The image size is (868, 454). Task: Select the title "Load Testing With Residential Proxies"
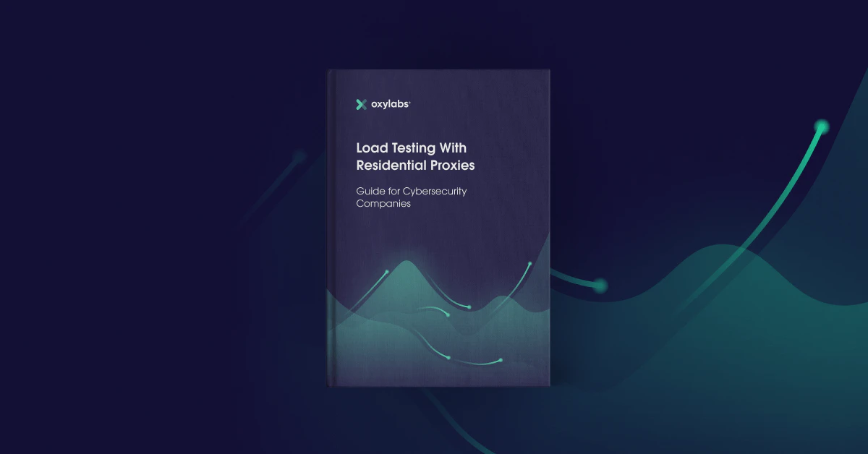pos(415,156)
